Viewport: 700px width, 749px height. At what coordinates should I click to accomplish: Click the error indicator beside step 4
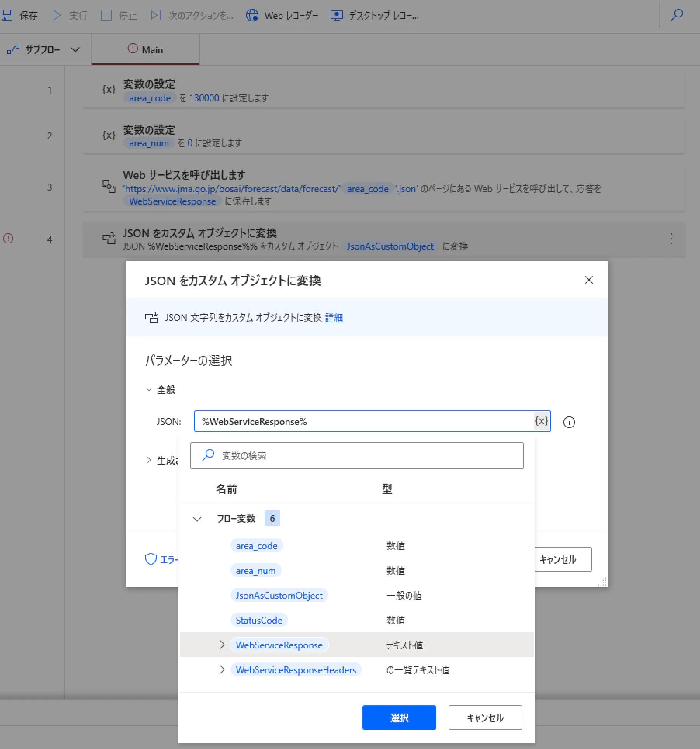click(8, 238)
